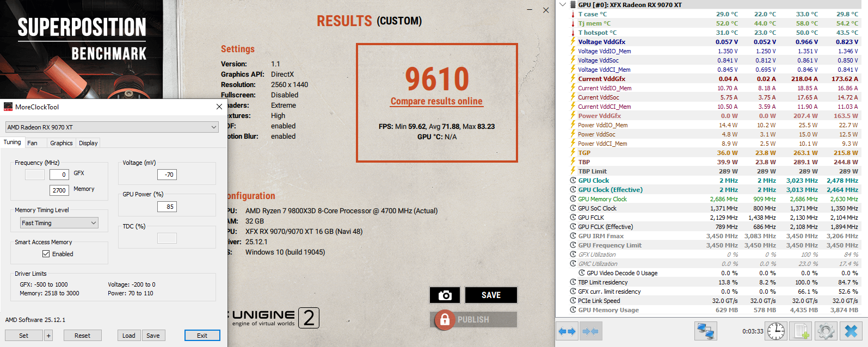Click the Memory frequency field showing 2700
868x347 pixels.
pyautogui.click(x=59, y=190)
